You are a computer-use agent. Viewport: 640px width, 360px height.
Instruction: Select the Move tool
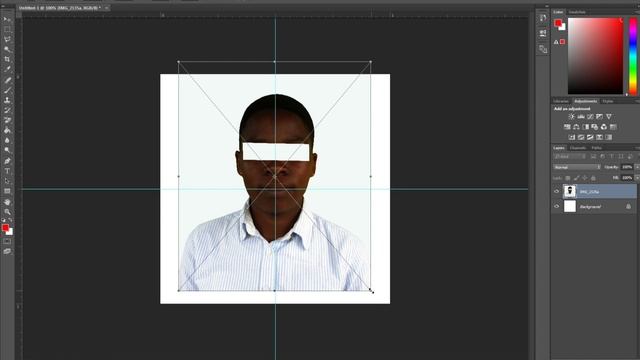[7, 19]
